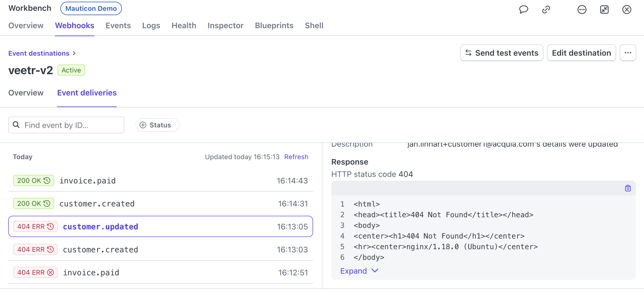Click the copy link chain icon
This screenshot has width=644, height=294.
(x=546, y=10)
